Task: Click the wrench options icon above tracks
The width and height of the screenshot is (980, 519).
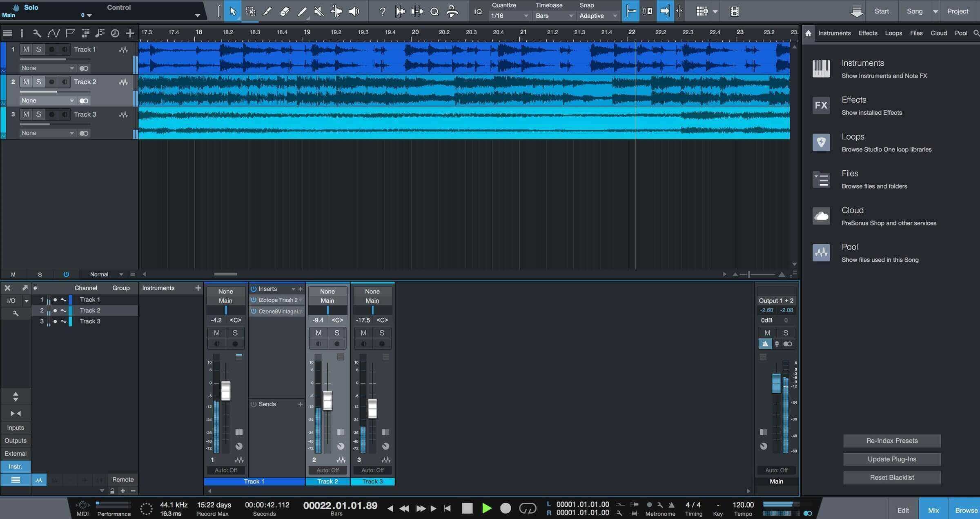Action: pos(37,33)
